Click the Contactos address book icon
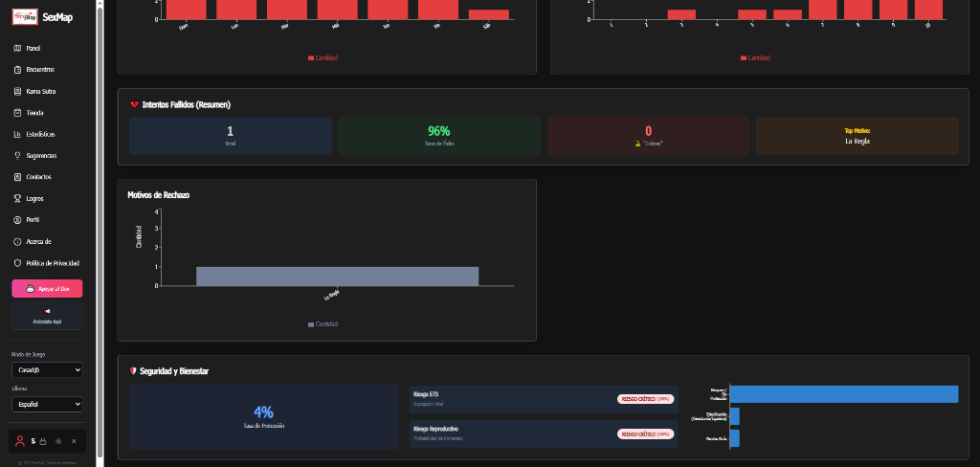 click(x=17, y=177)
